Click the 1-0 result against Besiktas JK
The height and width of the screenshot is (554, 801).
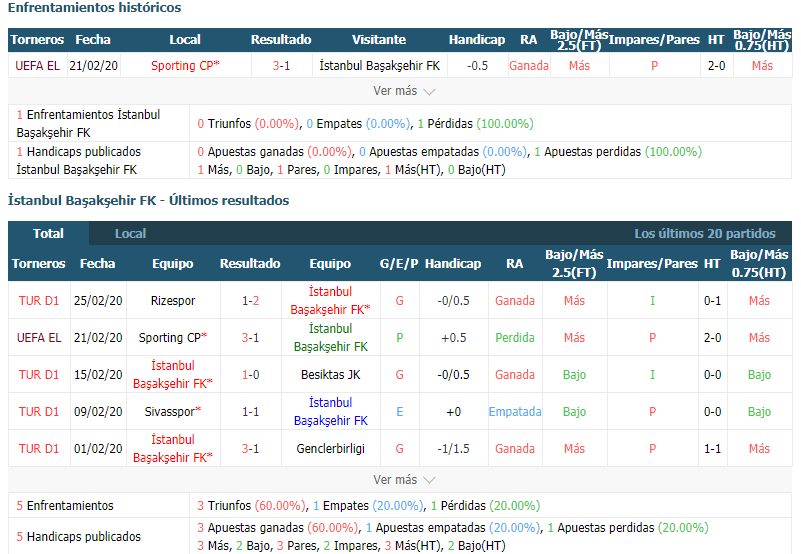(x=250, y=375)
